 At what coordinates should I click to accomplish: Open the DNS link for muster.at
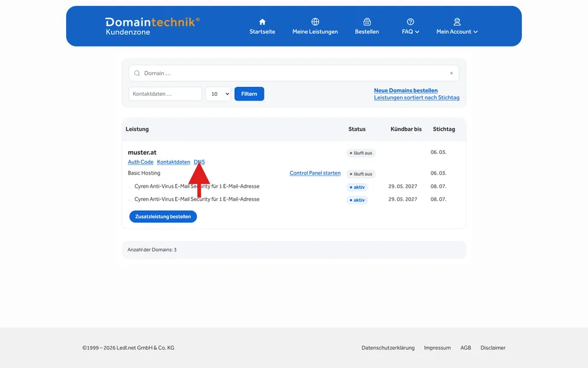click(199, 162)
